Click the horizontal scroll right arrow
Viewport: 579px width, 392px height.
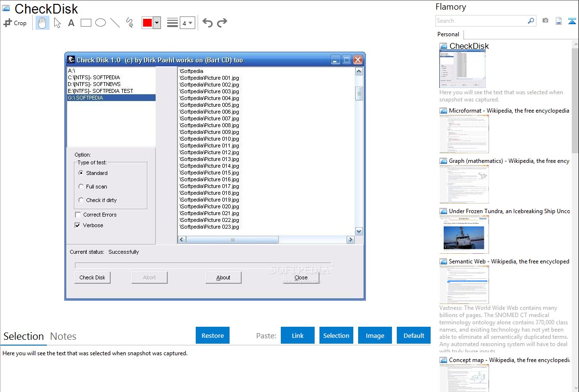point(350,240)
